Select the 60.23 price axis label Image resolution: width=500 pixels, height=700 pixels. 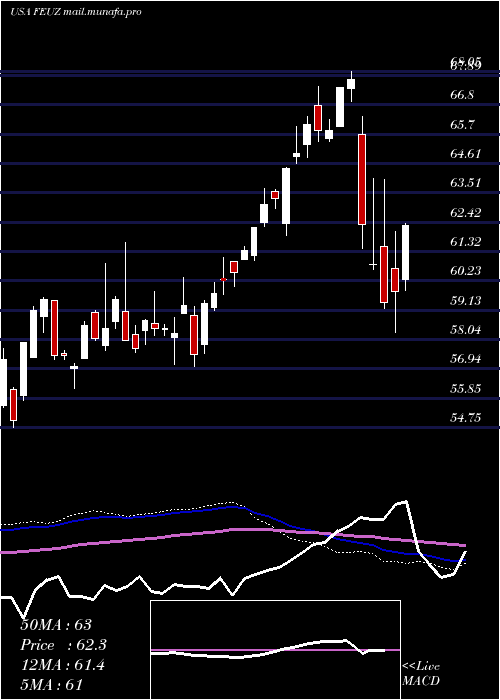coord(466,271)
